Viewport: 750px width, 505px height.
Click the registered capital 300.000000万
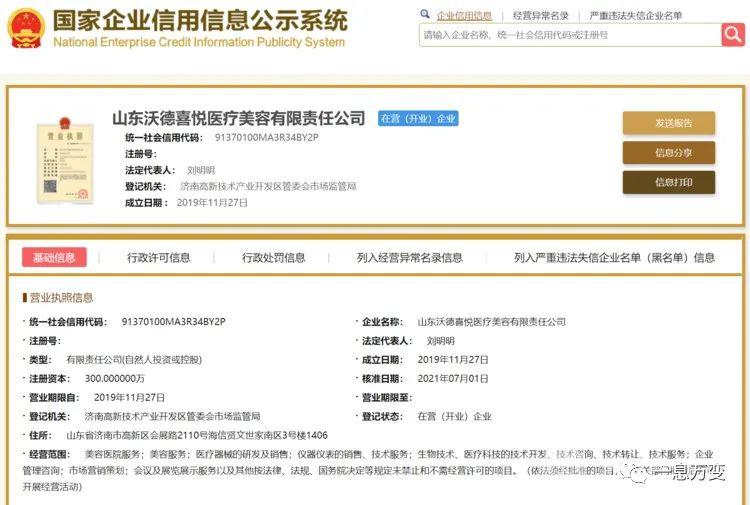pyautogui.click(x=115, y=379)
